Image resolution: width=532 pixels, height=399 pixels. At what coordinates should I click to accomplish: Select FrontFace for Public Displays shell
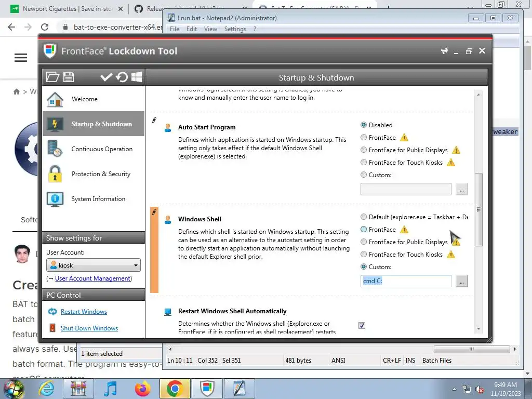[363, 242]
